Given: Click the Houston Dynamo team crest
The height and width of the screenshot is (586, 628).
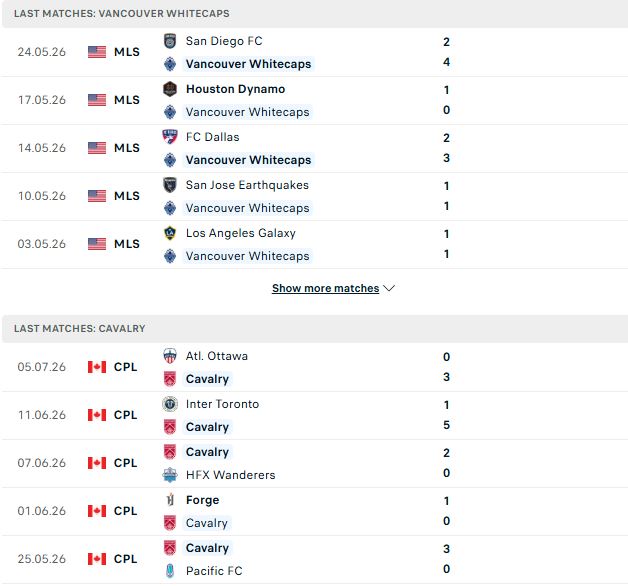Looking at the screenshot, I should (170, 89).
